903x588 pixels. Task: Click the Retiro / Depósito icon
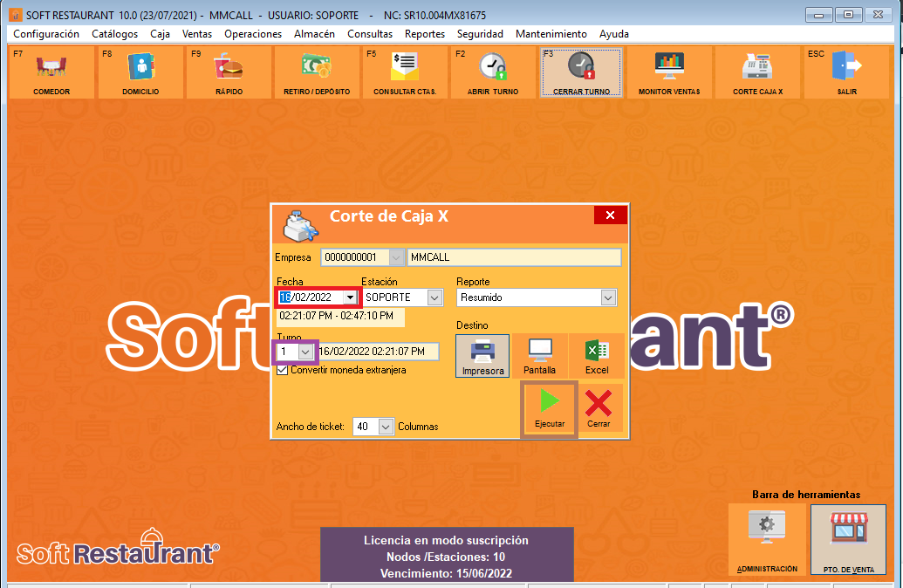tap(317, 72)
